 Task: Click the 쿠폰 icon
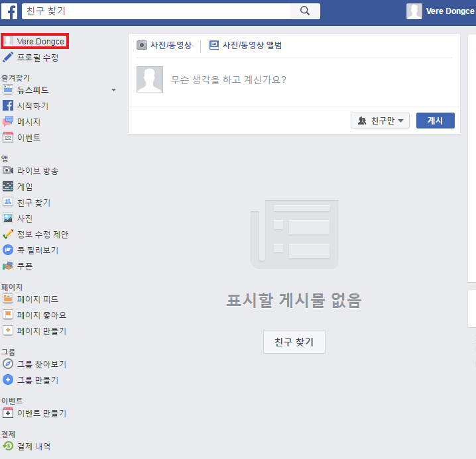(8, 266)
